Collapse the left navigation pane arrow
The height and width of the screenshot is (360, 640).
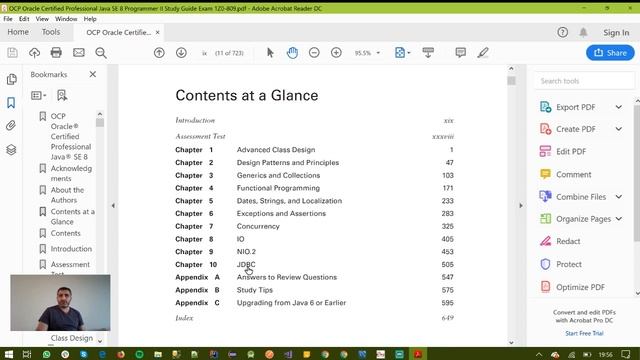[x=113, y=206]
